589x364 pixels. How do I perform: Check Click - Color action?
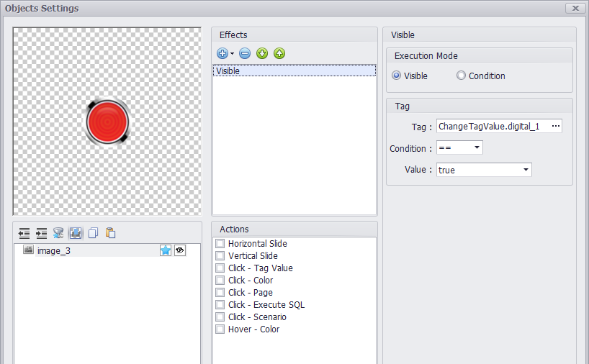[220, 281]
